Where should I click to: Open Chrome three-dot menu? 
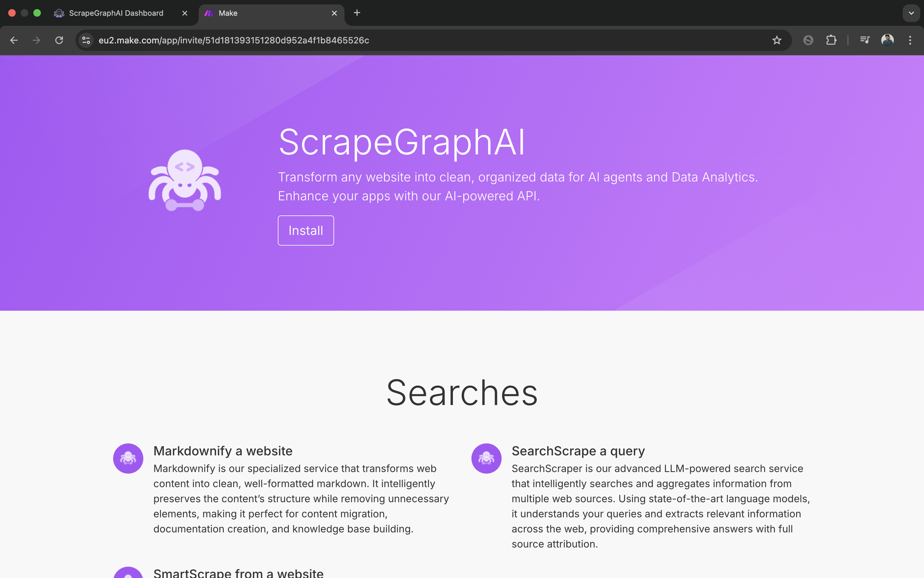pos(910,40)
